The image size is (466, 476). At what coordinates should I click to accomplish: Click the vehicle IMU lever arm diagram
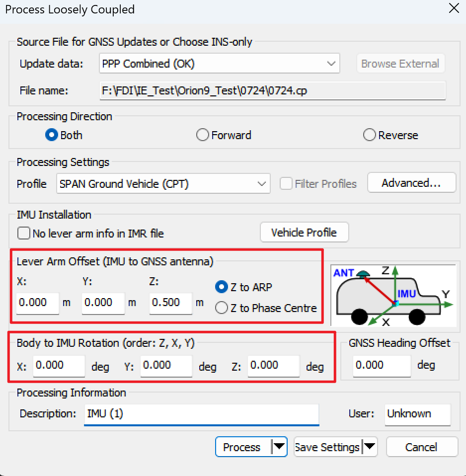(393, 295)
